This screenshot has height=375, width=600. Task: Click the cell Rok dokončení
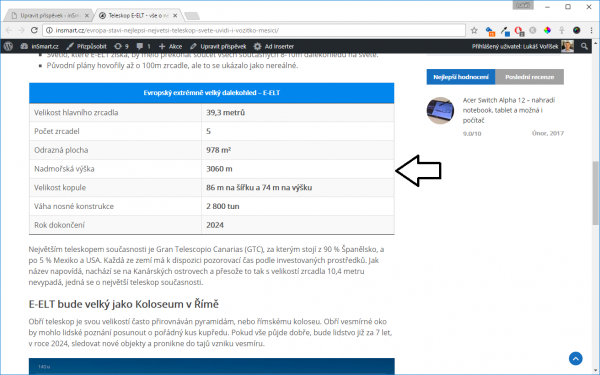[x=116, y=225]
